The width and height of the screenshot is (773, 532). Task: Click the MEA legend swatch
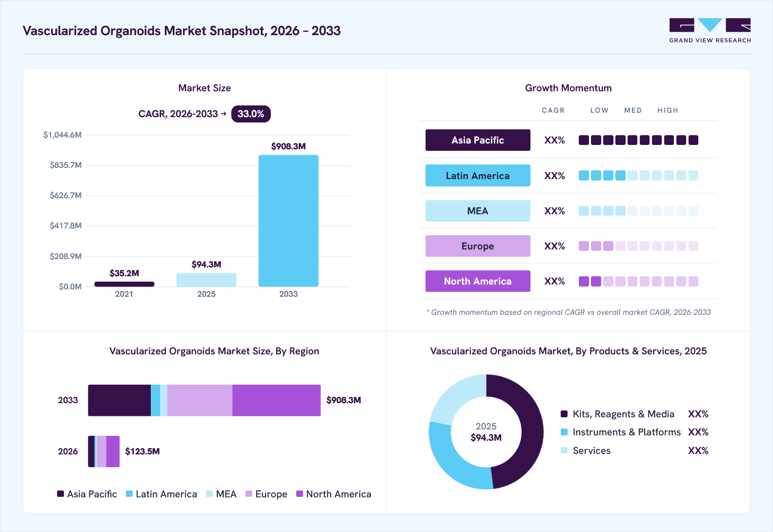click(x=209, y=494)
